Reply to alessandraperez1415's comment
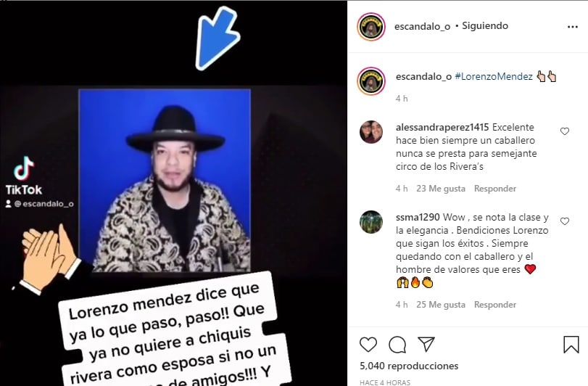The width and height of the screenshot is (588, 386). (x=495, y=189)
